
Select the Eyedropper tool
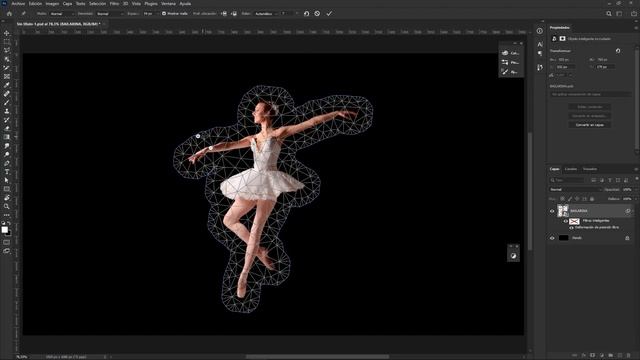(7, 85)
